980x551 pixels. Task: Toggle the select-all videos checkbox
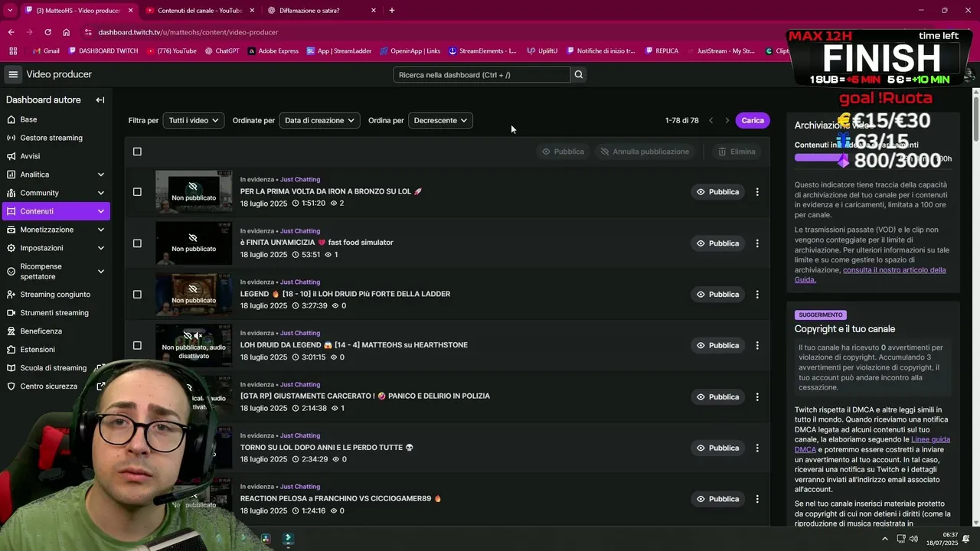137,152
